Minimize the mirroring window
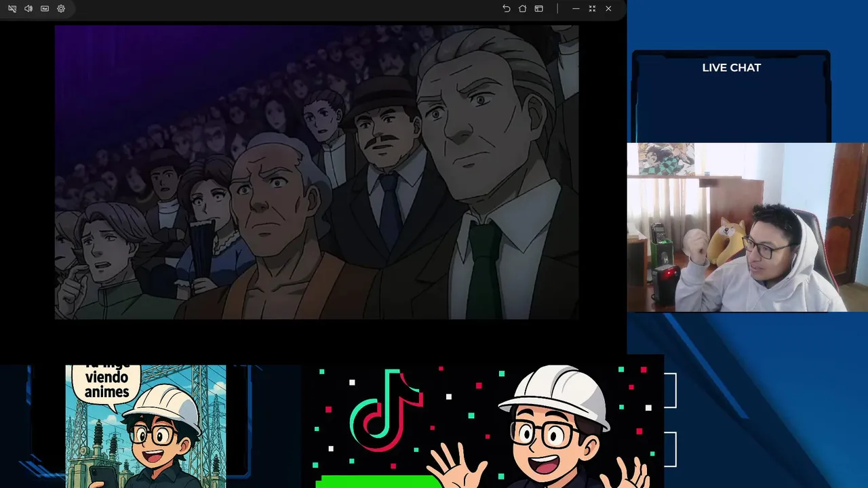Image resolution: width=868 pixels, height=488 pixels. [576, 9]
